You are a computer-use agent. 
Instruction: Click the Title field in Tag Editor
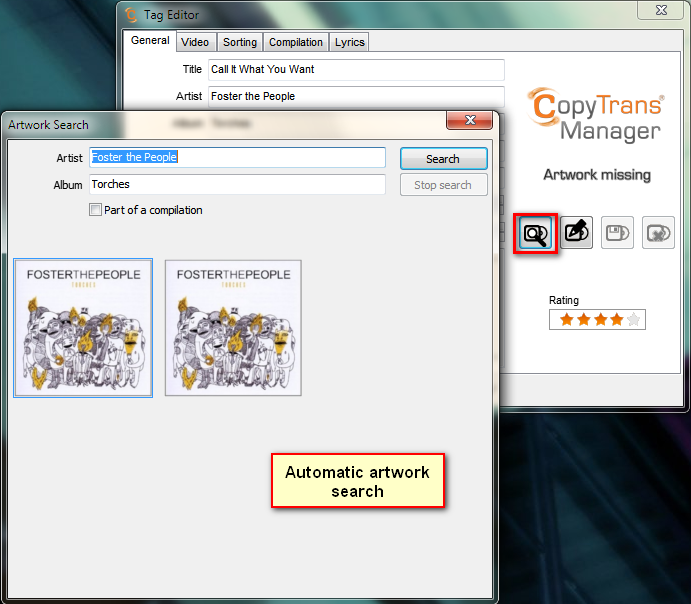[x=356, y=70]
